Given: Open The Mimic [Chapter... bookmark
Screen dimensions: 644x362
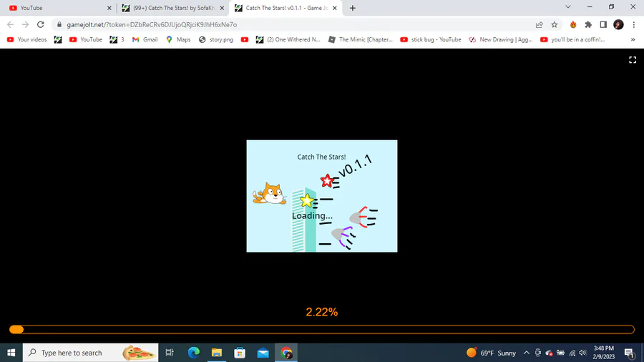Looking at the screenshot, I should click(361, 40).
